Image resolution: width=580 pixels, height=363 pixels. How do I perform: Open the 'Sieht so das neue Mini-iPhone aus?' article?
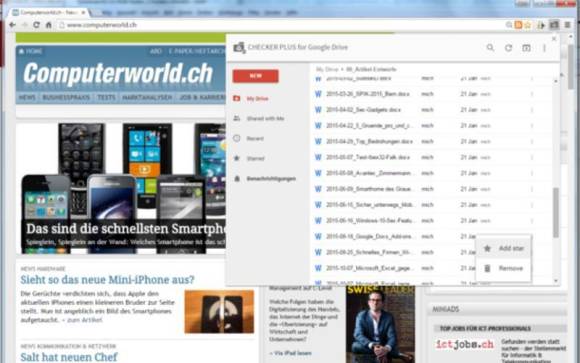tap(107, 279)
